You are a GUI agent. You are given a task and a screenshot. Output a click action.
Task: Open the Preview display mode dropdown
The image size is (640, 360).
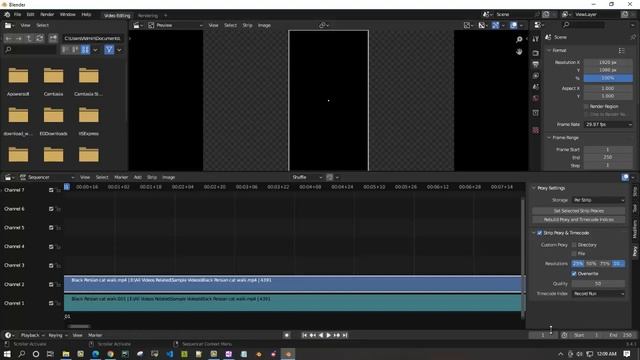pos(175,25)
